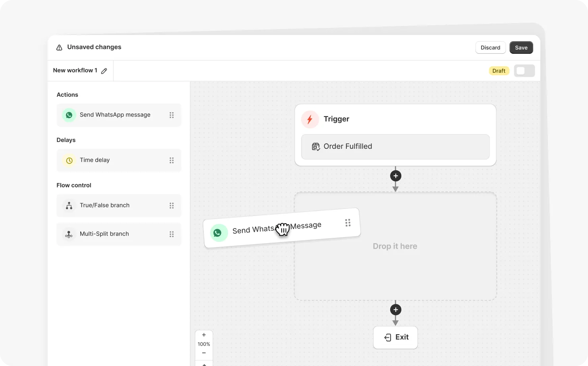The height and width of the screenshot is (366, 588).
Task: Click the Exit door icon
Action: tap(388, 337)
